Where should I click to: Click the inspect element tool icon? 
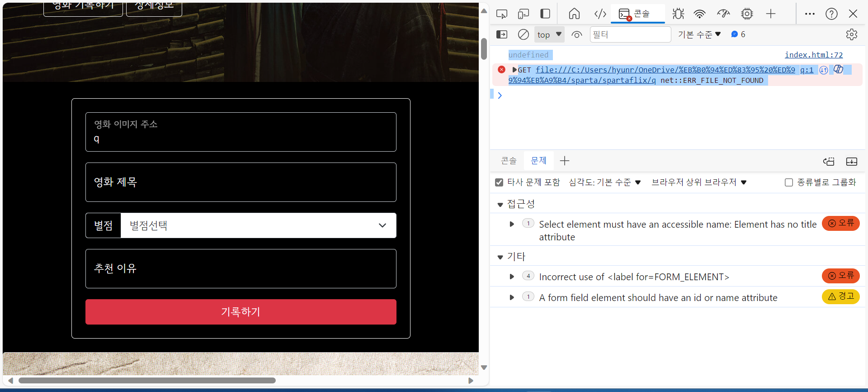click(x=502, y=14)
